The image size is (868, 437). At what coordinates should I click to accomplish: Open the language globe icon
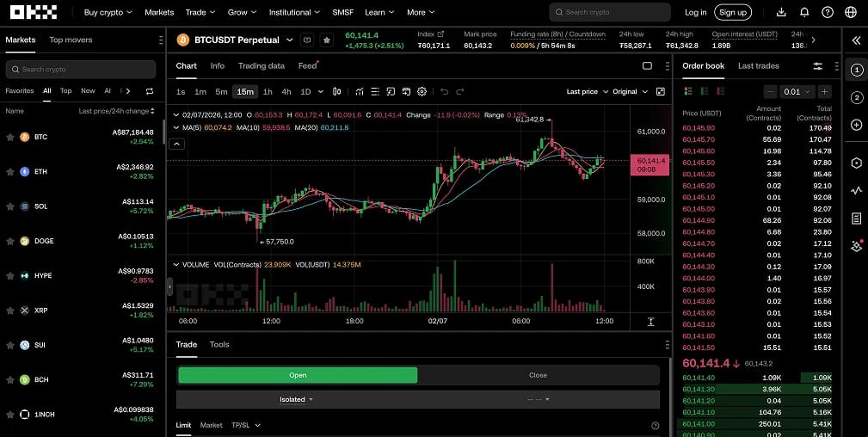pyautogui.click(x=851, y=12)
